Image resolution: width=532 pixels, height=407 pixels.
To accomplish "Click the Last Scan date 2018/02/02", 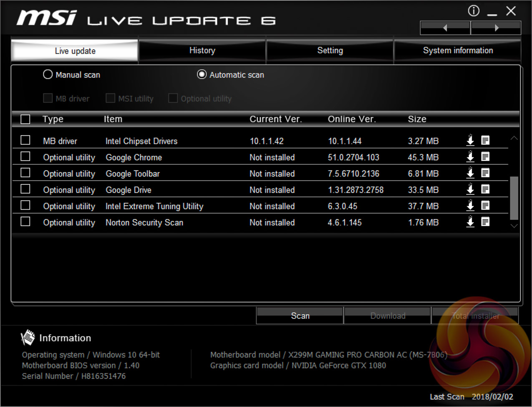I will click(492, 397).
